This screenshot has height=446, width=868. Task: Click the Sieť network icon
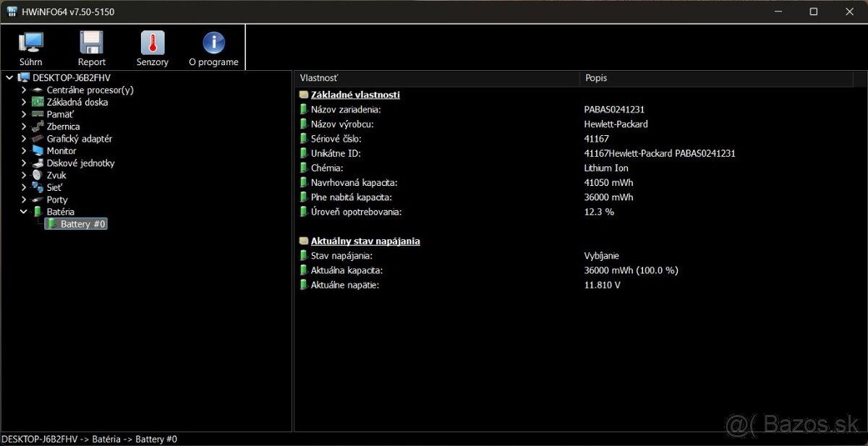click(36, 186)
